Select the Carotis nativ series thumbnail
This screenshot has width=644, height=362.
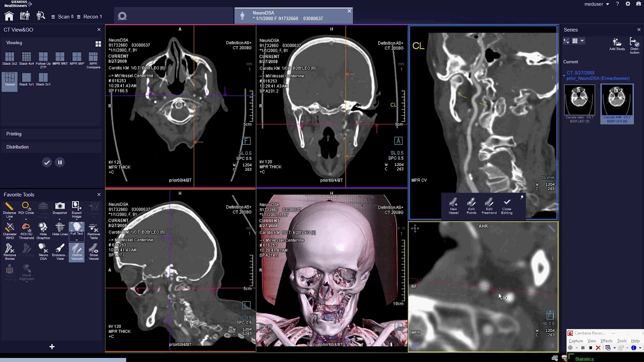click(x=579, y=104)
